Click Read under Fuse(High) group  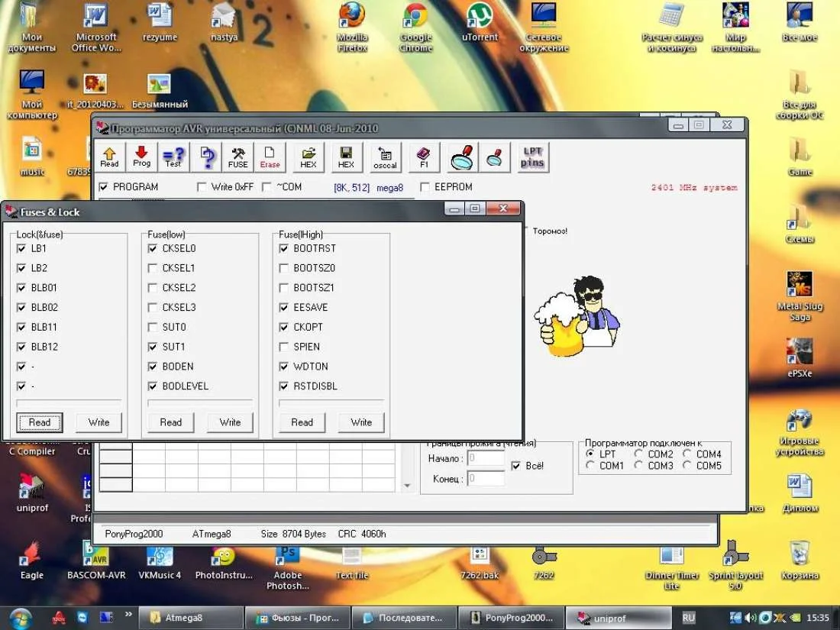302,422
